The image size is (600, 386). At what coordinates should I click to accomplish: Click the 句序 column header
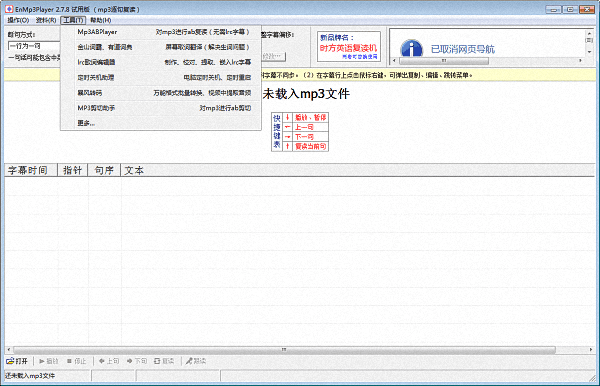click(104, 170)
